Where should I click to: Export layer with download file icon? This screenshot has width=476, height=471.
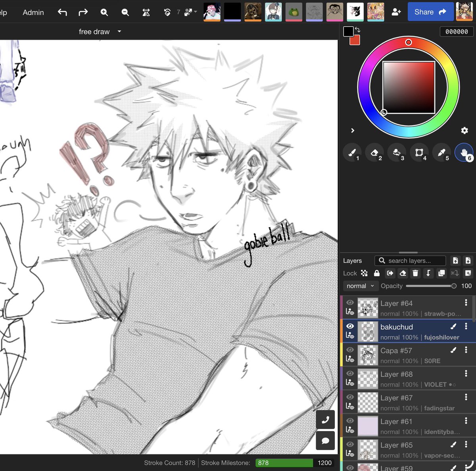tap(468, 261)
